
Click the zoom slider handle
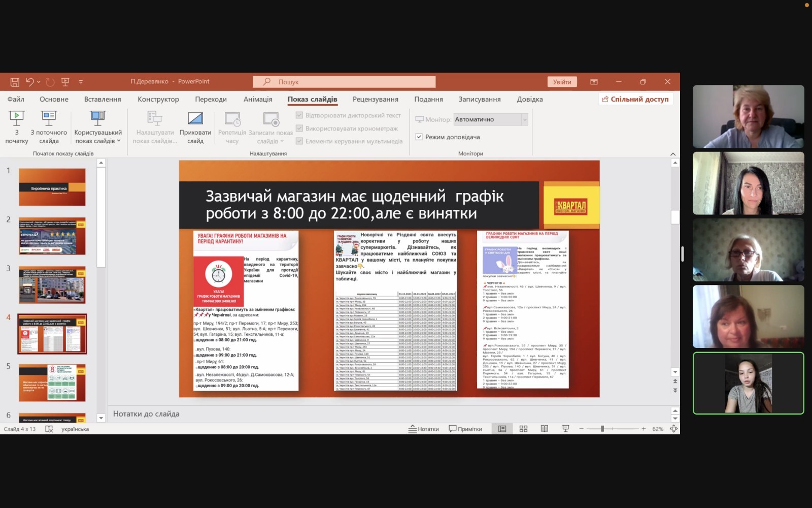[x=602, y=429]
